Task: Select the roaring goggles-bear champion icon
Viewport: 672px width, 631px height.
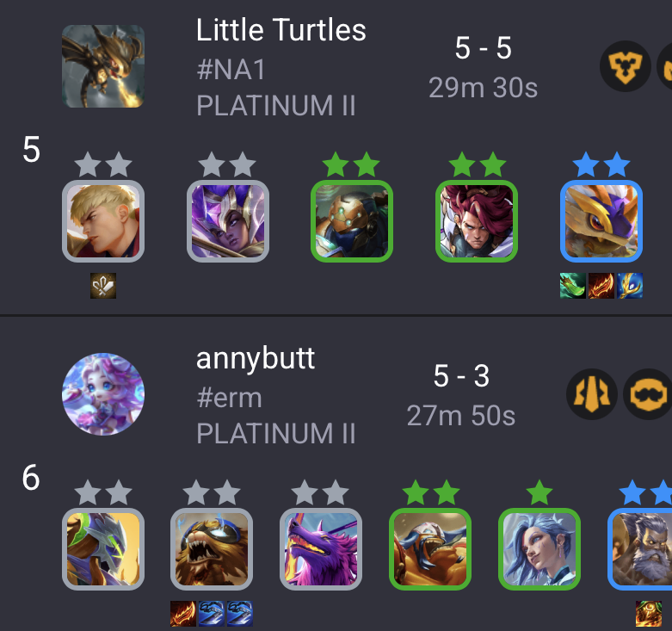Action: pos(212,549)
